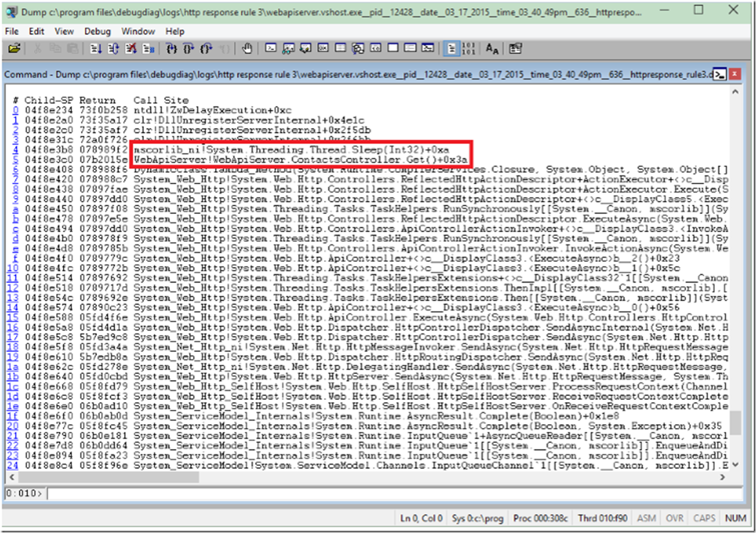Click the Open Source File toolbar icon
This screenshot has height=533, width=756.
pos(14,48)
